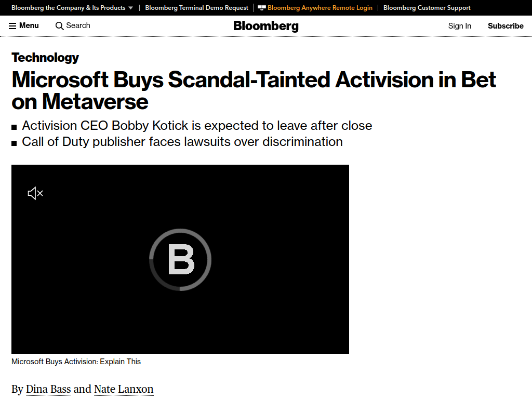The width and height of the screenshot is (532, 399).
Task: Click the circular B loading logo in the video
Action: (x=180, y=260)
